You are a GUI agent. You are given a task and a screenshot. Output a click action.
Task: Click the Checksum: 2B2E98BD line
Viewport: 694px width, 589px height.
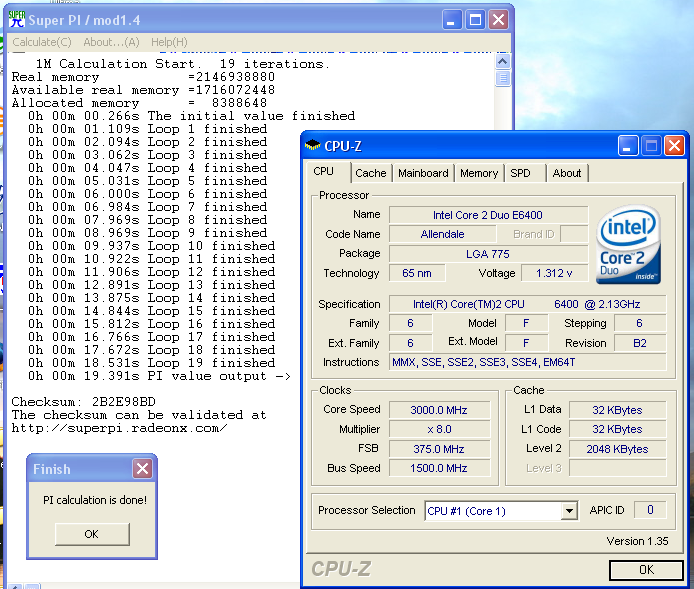click(84, 402)
